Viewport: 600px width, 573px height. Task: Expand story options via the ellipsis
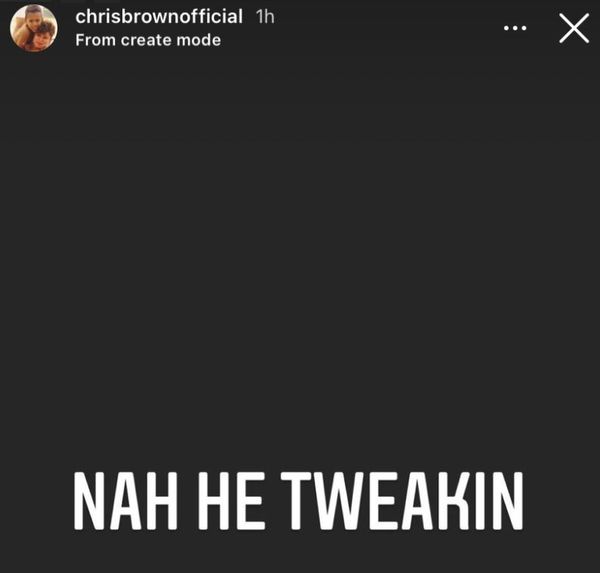tap(515, 28)
